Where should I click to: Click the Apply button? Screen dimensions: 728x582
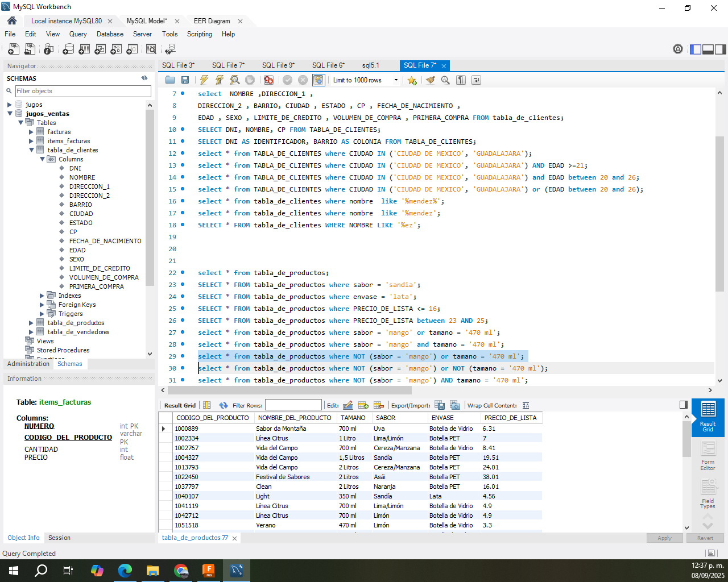(x=664, y=538)
